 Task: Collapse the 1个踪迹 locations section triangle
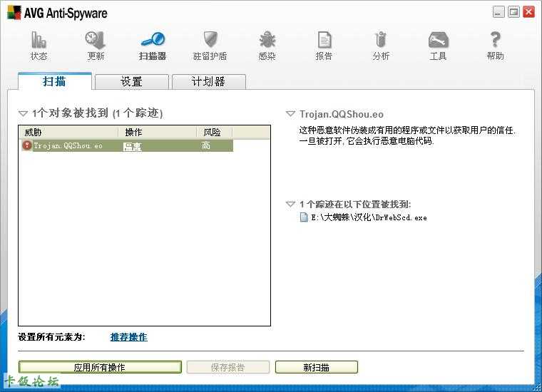click(290, 204)
